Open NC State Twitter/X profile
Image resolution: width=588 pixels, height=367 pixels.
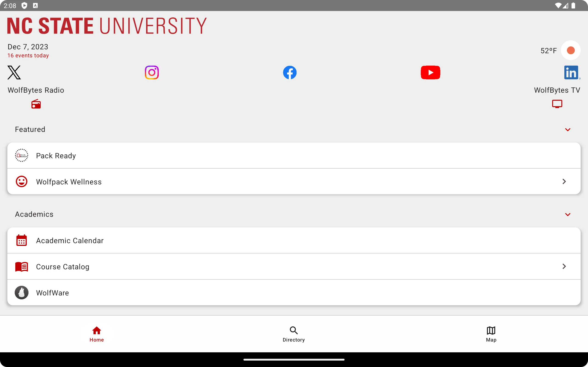pyautogui.click(x=14, y=72)
